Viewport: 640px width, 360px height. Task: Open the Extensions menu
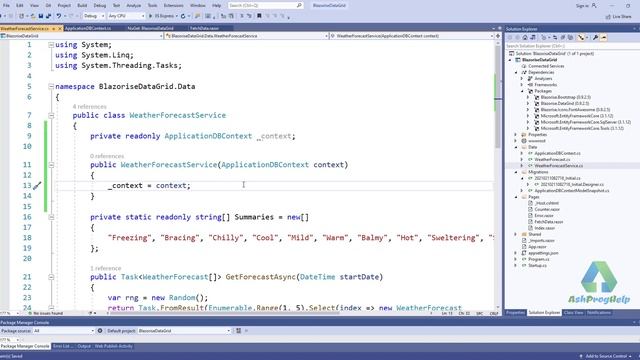[173, 6]
